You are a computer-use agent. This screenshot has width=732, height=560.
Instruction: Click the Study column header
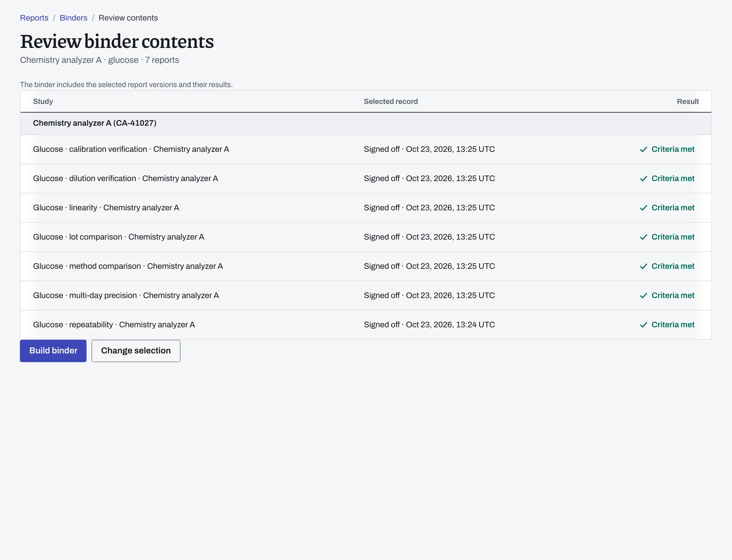pyautogui.click(x=43, y=102)
